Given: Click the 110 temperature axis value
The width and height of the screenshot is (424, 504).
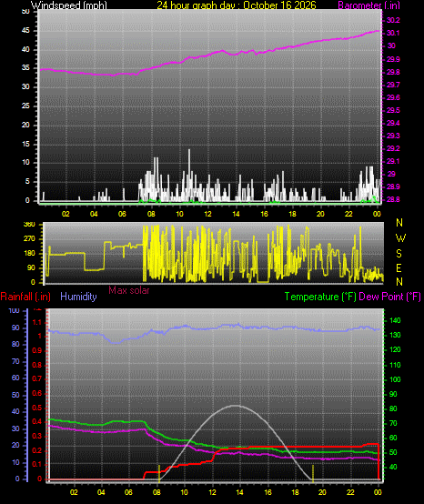Looking at the screenshot, I should coord(395,365).
